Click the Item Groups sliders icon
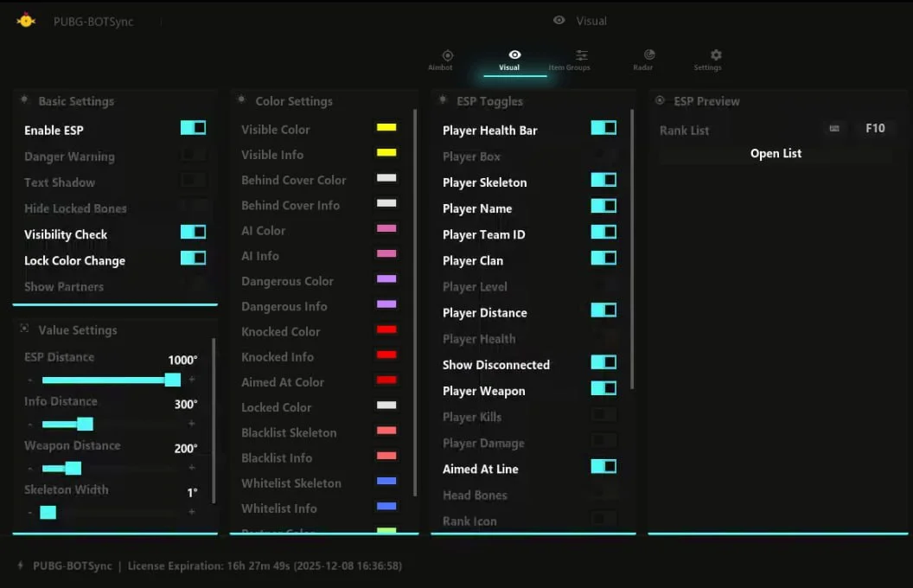The width and height of the screenshot is (913, 588). 582,55
